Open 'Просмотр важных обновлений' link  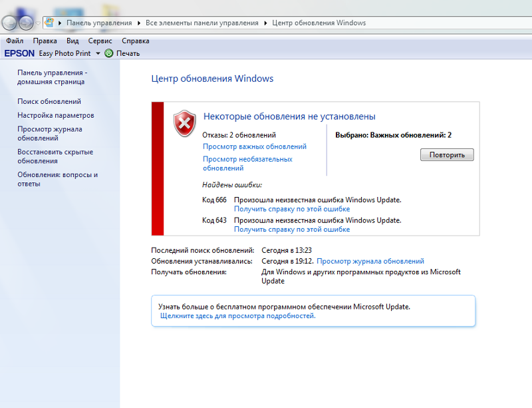coord(255,146)
